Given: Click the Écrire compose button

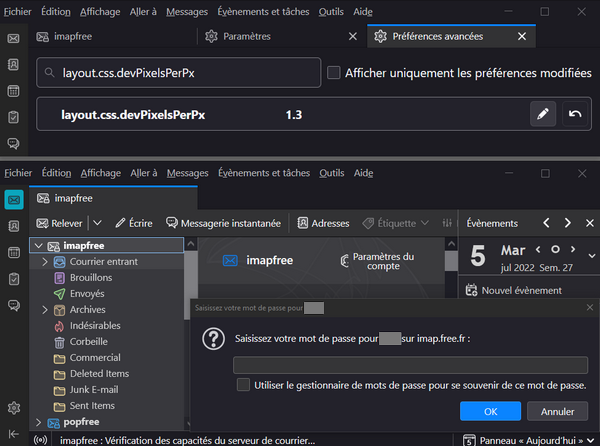Looking at the screenshot, I should tap(133, 223).
